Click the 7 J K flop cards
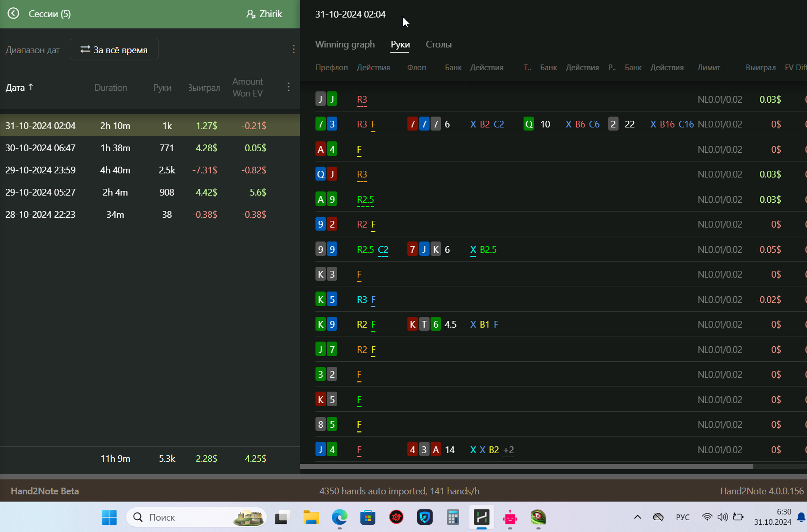807x532 pixels. tap(424, 249)
